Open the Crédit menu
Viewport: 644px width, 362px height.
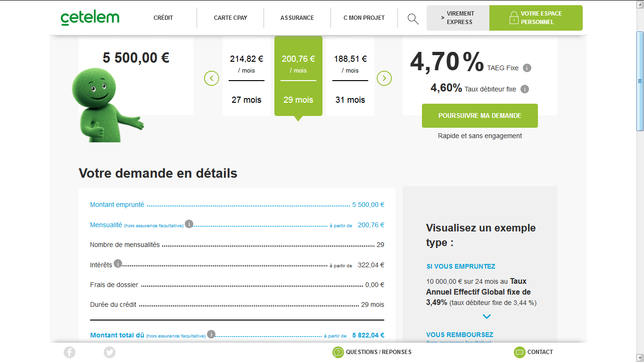click(163, 18)
